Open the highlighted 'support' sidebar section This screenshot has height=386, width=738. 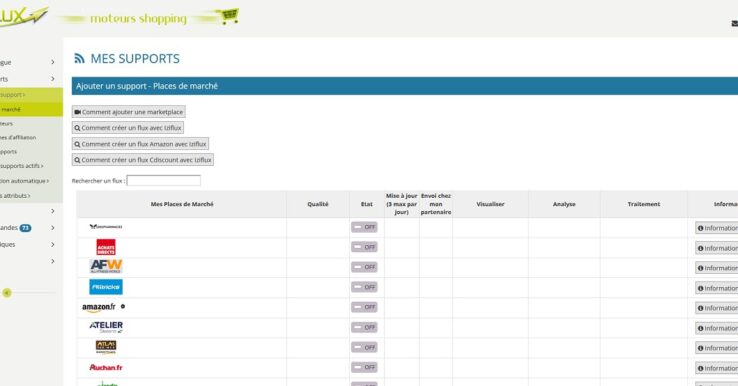pyautogui.click(x=31, y=95)
